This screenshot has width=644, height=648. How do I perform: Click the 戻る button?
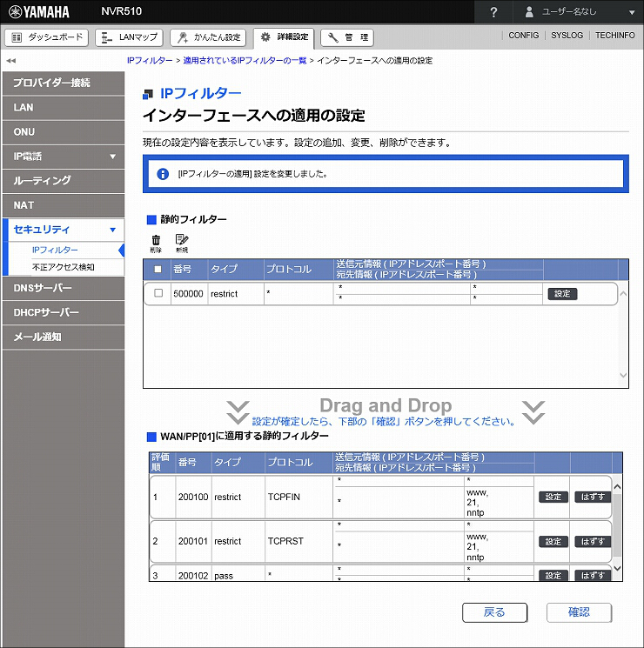(x=494, y=612)
